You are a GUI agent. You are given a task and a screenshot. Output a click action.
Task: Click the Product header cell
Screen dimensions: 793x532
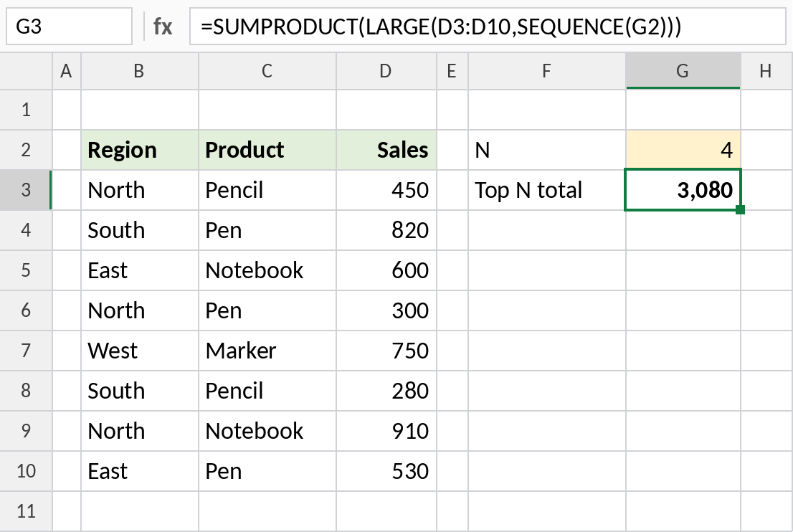pyautogui.click(x=267, y=150)
